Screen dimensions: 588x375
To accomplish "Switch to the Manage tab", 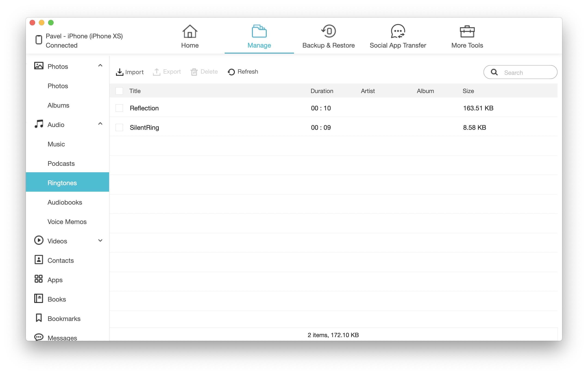I will [259, 36].
